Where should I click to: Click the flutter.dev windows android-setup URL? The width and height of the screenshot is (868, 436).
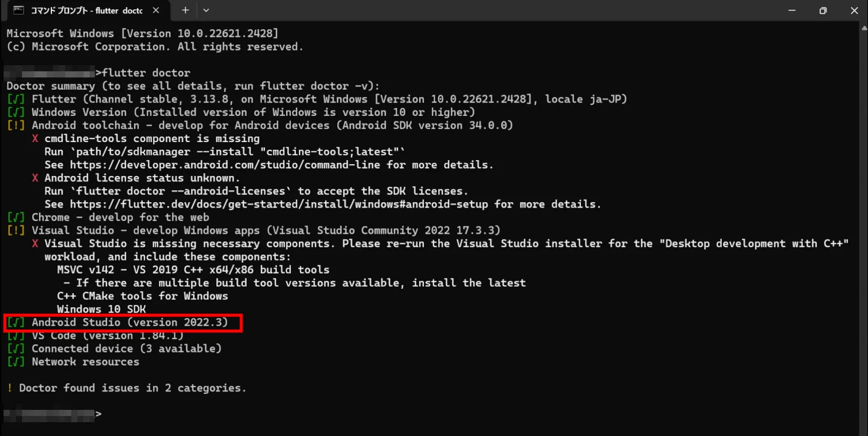279,204
